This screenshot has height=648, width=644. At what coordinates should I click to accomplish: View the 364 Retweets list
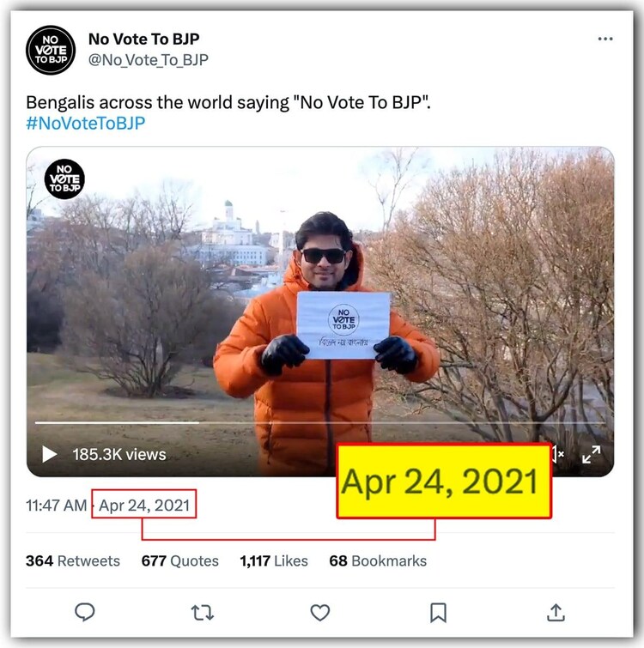73,560
